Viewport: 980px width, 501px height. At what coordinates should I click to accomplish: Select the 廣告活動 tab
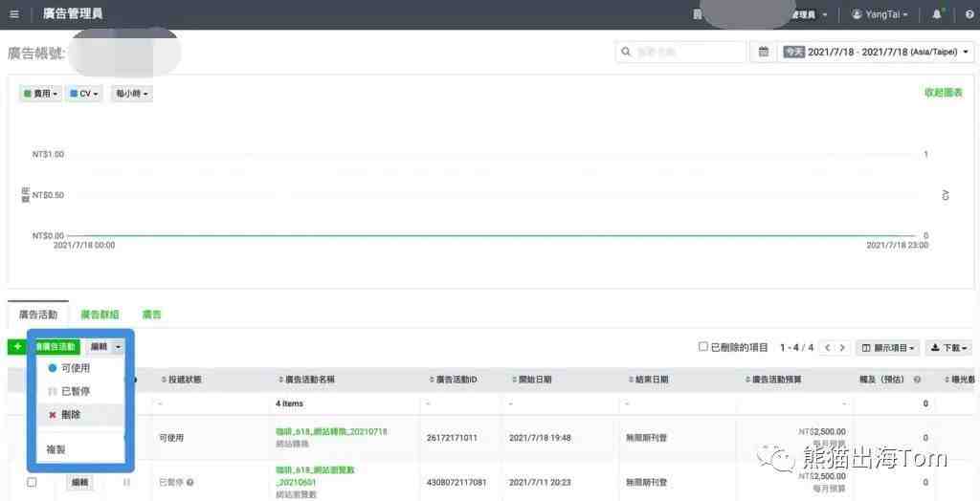click(38, 315)
